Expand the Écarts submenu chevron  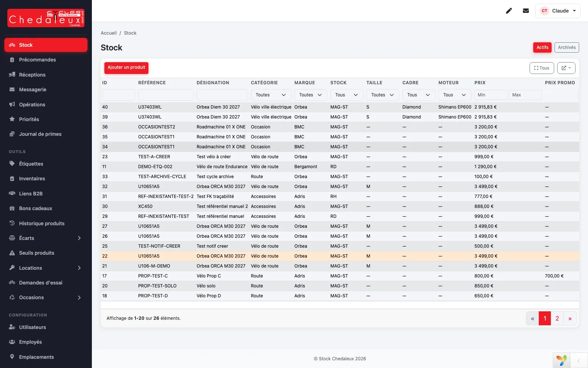click(79, 238)
